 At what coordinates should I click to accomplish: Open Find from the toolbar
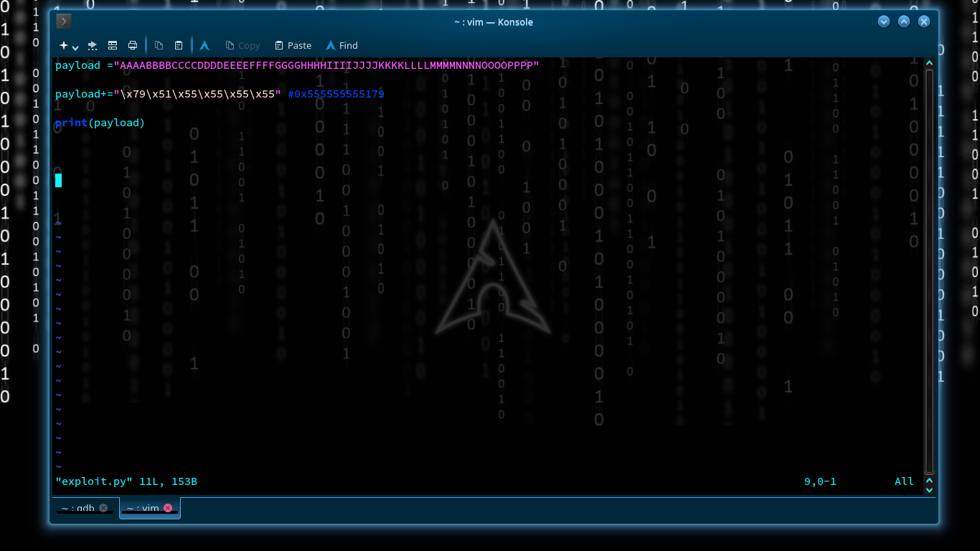click(341, 45)
